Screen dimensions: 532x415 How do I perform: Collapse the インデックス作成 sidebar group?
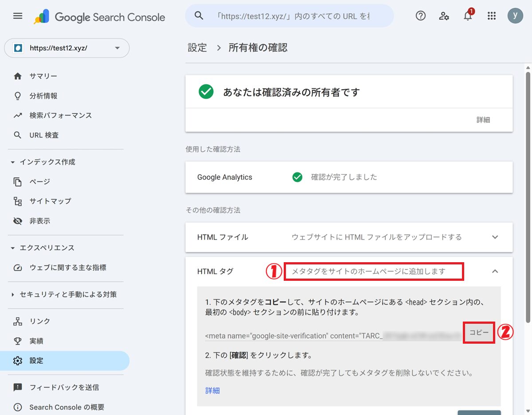(x=13, y=162)
